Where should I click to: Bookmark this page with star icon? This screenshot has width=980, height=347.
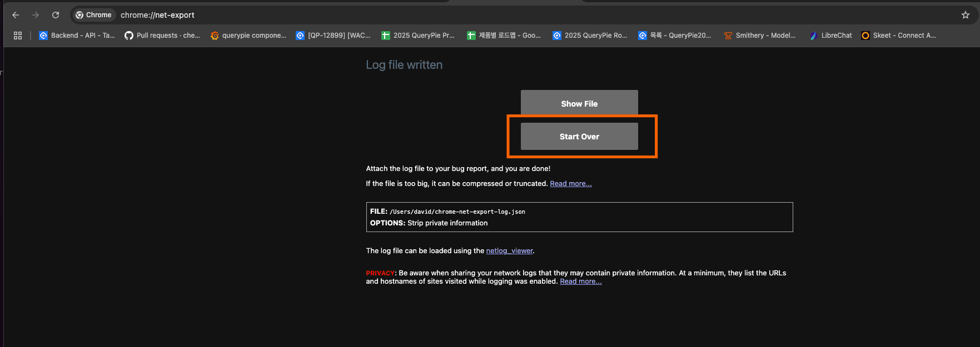(x=965, y=15)
